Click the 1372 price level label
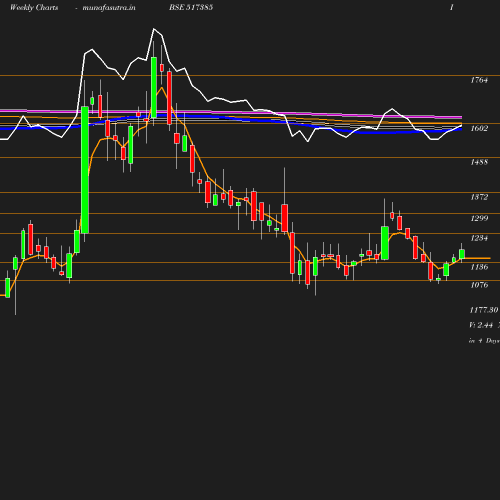Viewport: 500px width, 500px height. 479,197
